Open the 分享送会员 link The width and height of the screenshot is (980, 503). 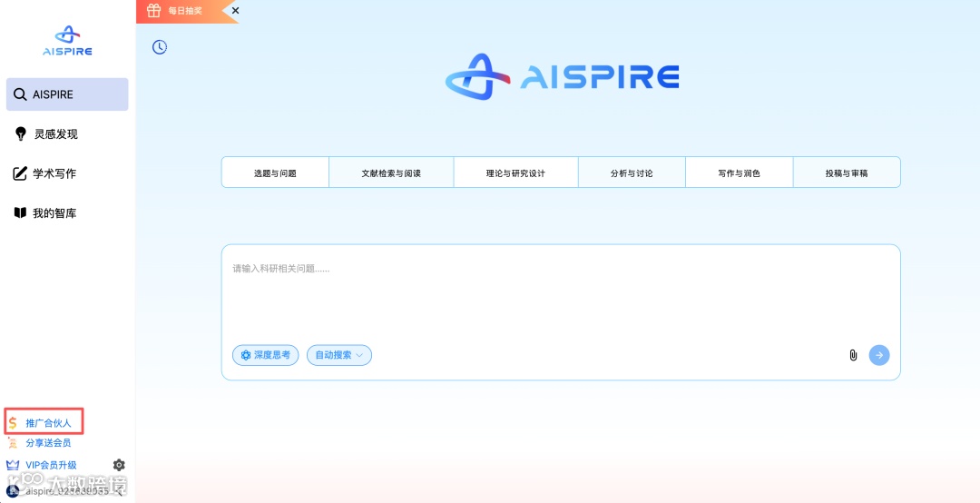pos(48,443)
